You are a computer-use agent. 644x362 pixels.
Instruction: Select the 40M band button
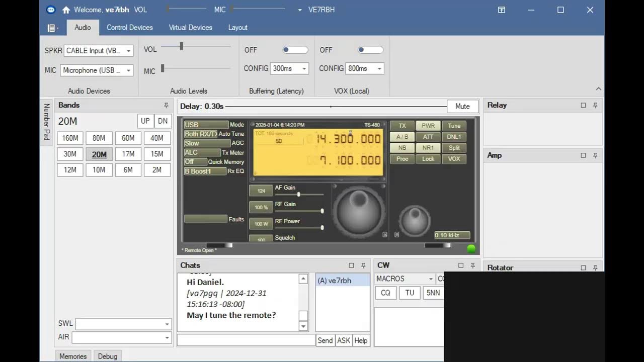tap(157, 138)
